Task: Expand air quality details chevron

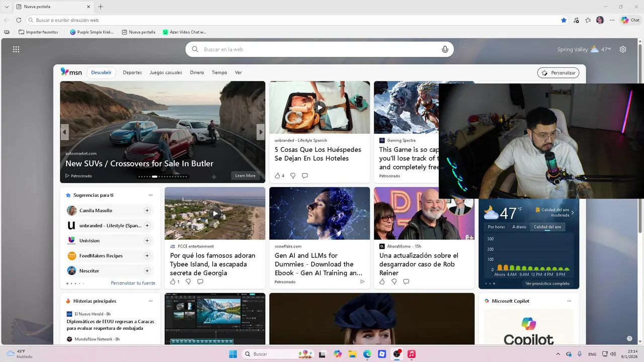Action: (x=573, y=213)
